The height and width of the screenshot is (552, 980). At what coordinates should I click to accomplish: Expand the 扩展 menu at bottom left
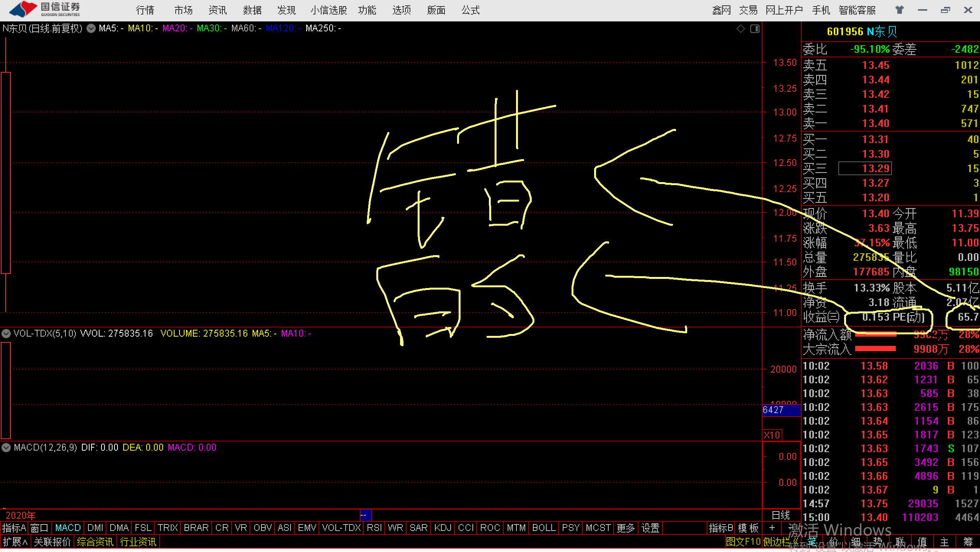[x=15, y=542]
